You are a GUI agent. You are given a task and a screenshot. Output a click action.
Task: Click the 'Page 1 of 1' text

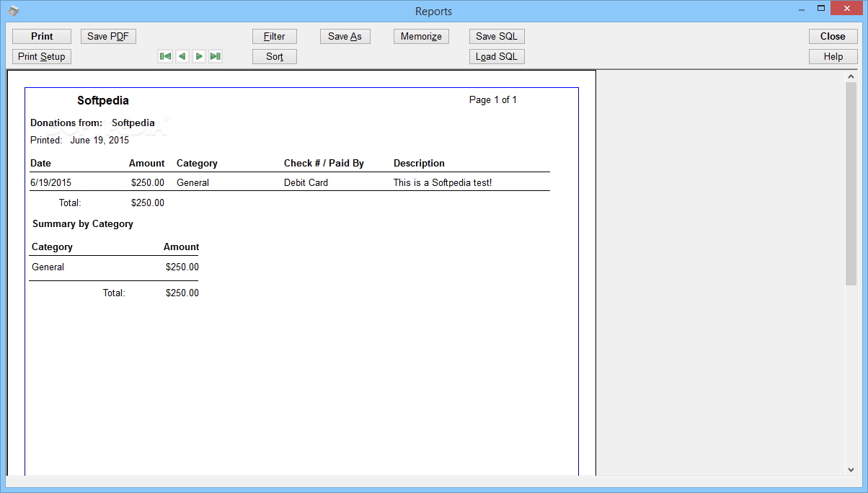tap(493, 100)
